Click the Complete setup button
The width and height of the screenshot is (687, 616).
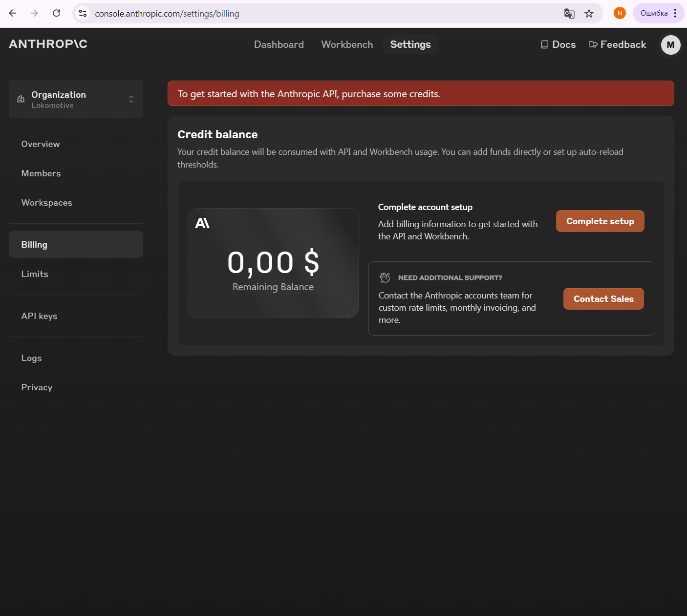tap(600, 221)
